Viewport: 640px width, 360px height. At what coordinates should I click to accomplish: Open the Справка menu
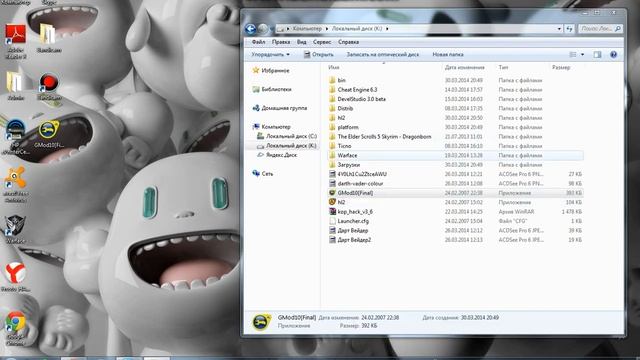tap(349, 42)
